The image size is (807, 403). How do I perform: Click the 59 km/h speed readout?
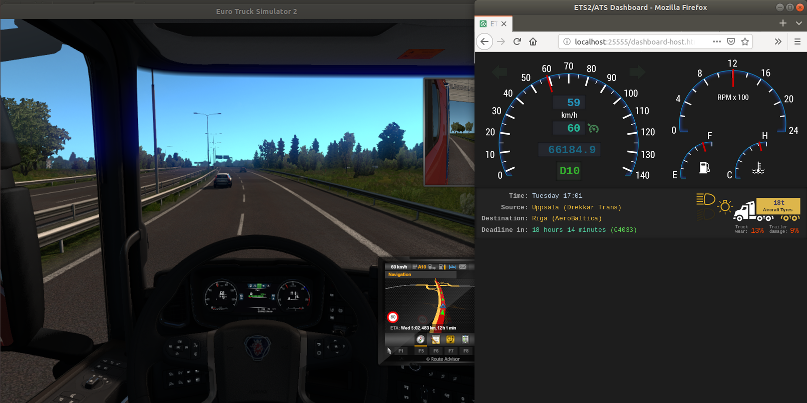click(569, 102)
